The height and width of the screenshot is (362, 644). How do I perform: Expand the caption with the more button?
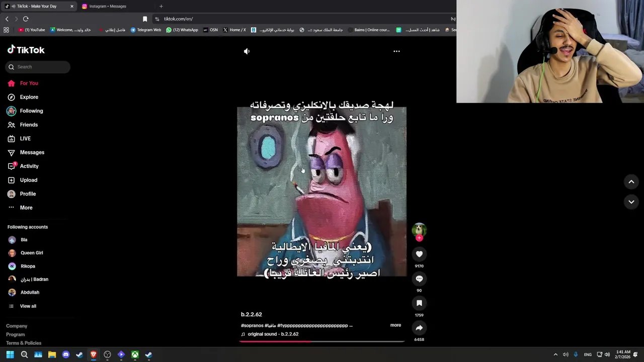point(395,325)
